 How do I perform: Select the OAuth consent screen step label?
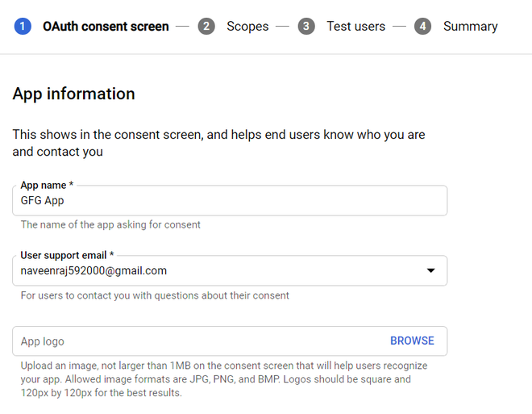106,27
